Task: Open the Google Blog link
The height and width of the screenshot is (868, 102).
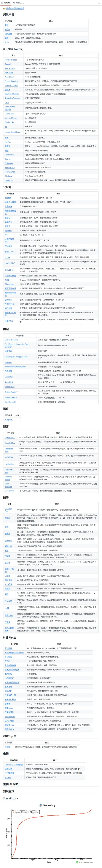Action: [10, 443]
